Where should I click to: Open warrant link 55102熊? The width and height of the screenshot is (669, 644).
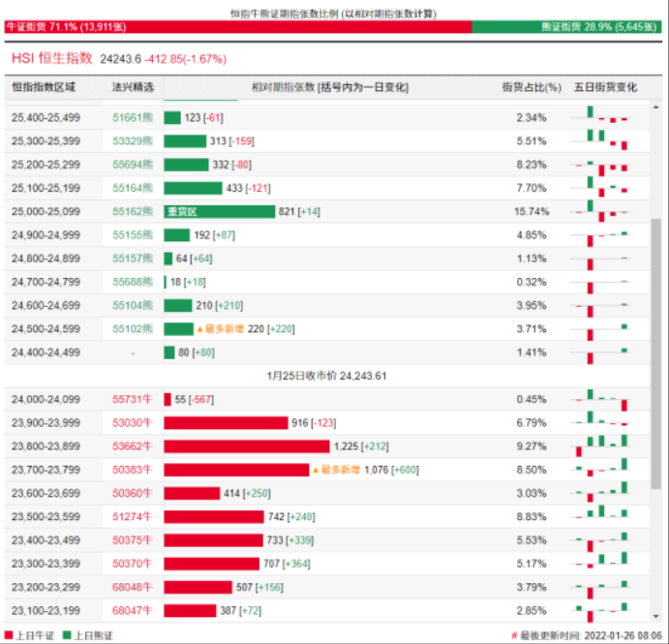133,329
